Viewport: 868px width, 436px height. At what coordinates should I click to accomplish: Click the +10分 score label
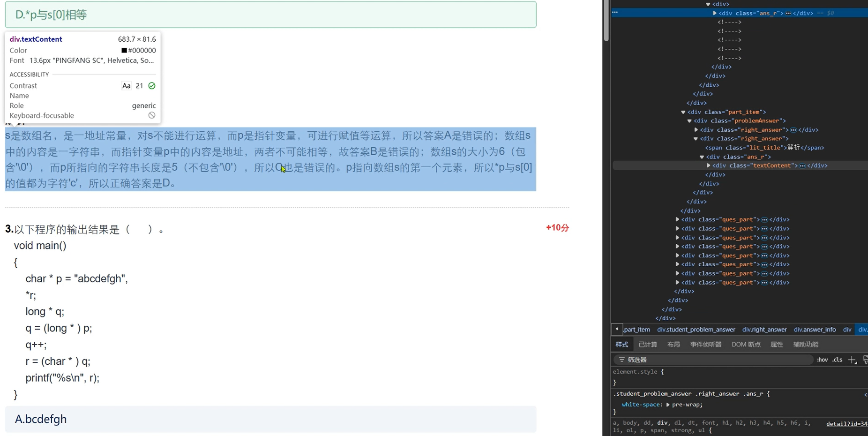(x=557, y=228)
